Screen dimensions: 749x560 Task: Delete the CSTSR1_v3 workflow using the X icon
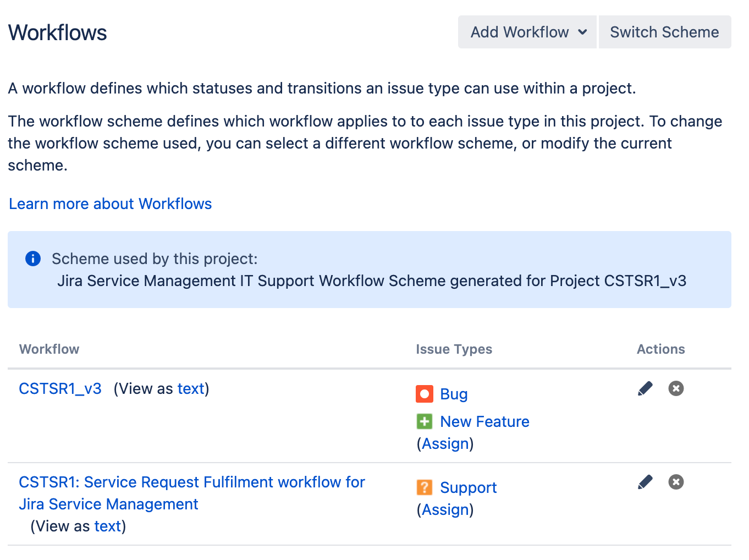click(675, 388)
